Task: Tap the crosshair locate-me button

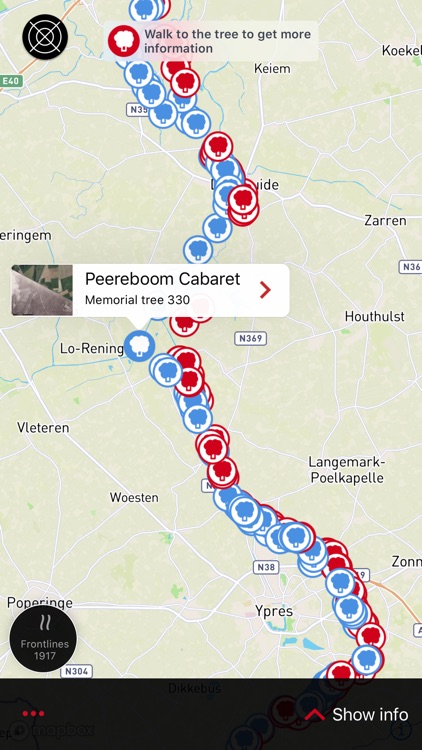Action: tap(45, 37)
